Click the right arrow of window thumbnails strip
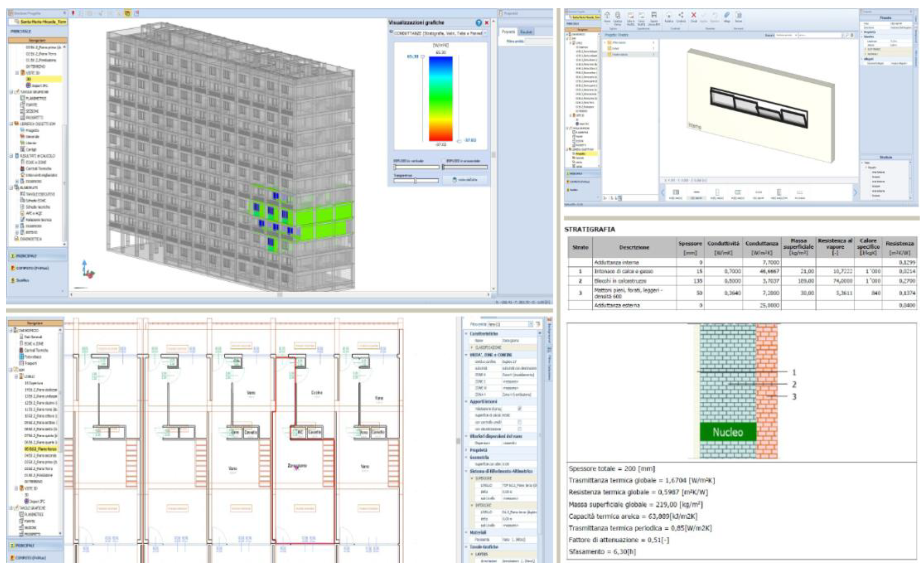The height and width of the screenshot is (571, 924). tap(855, 192)
